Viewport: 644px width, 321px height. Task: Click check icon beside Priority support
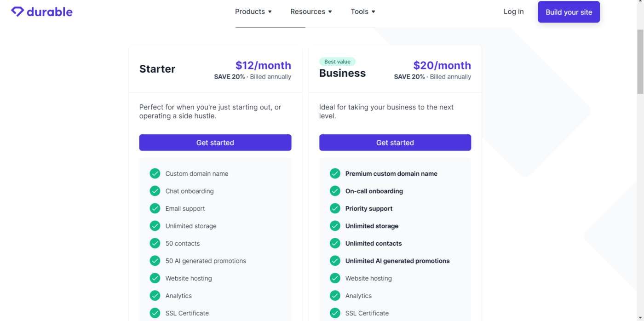pos(335,208)
